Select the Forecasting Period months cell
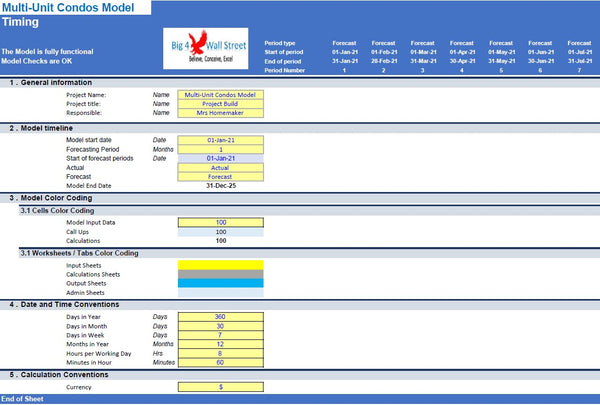This screenshot has width=600, height=405. [x=220, y=149]
